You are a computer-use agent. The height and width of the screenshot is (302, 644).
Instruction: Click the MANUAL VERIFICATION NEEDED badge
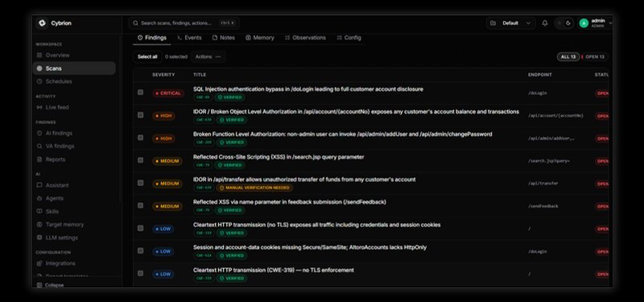tap(254, 188)
